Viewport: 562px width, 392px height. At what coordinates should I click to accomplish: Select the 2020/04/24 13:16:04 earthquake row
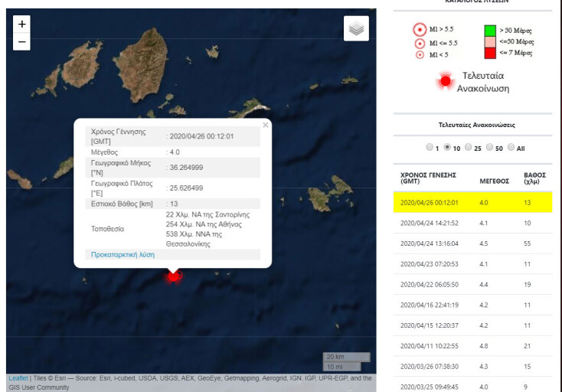472,243
